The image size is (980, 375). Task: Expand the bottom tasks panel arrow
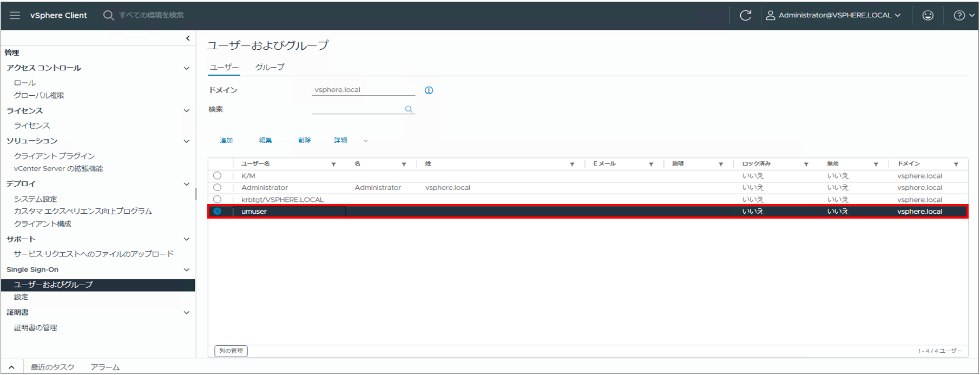tap(11, 367)
